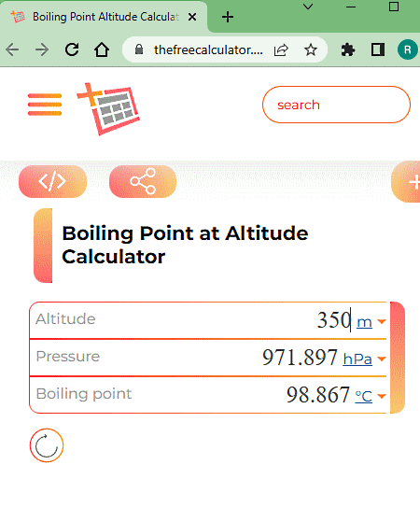Screen dimensions: 420x521
Task: Share this page from address bar
Action: tap(281, 49)
